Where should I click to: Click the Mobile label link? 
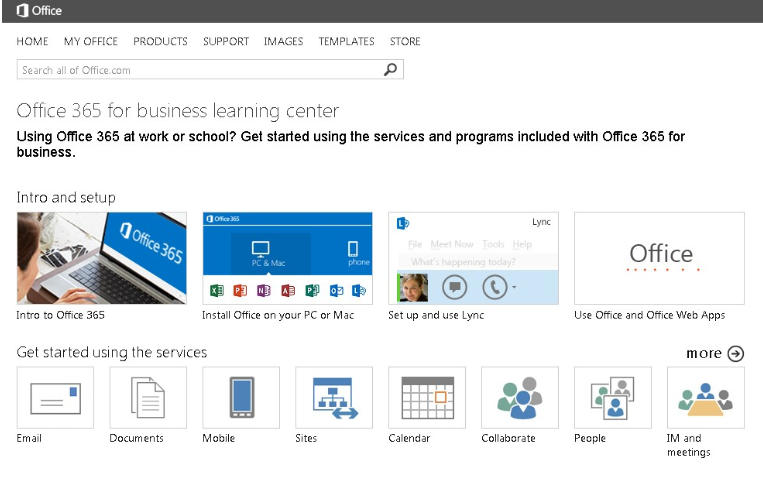(218, 438)
